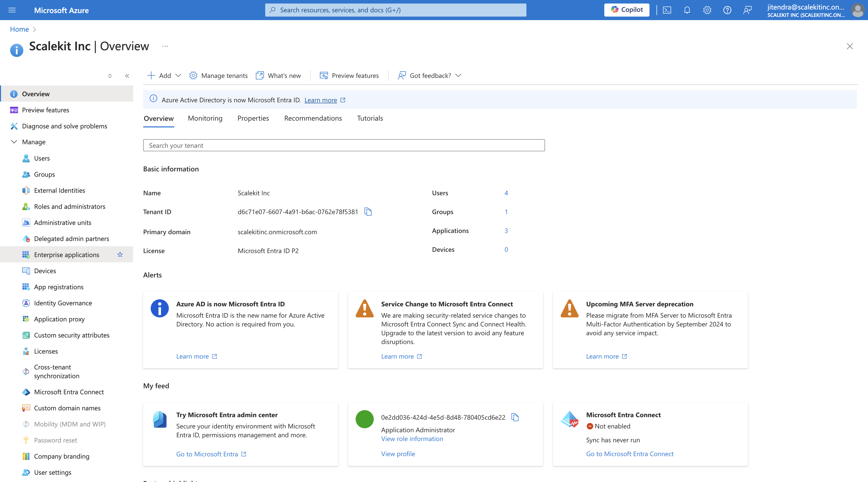Open External Identities in the sidebar
868x482 pixels.
(x=60, y=190)
